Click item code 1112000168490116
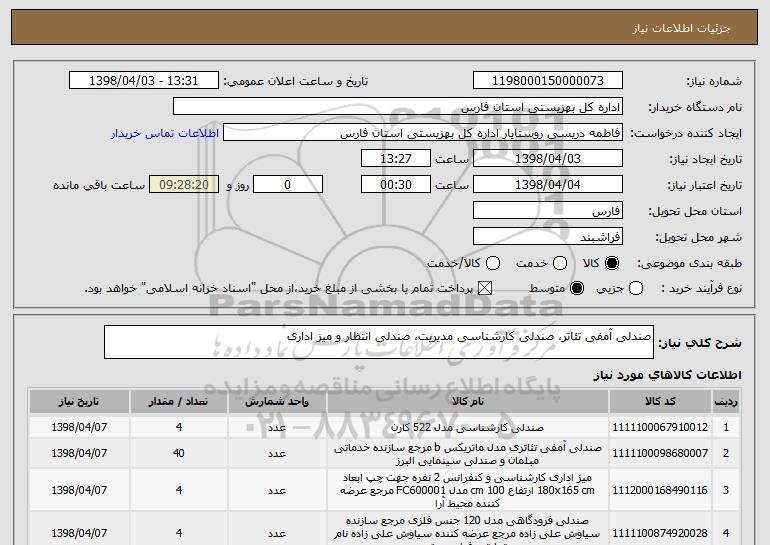This screenshot has height=545, width=770. pos(660,490)
